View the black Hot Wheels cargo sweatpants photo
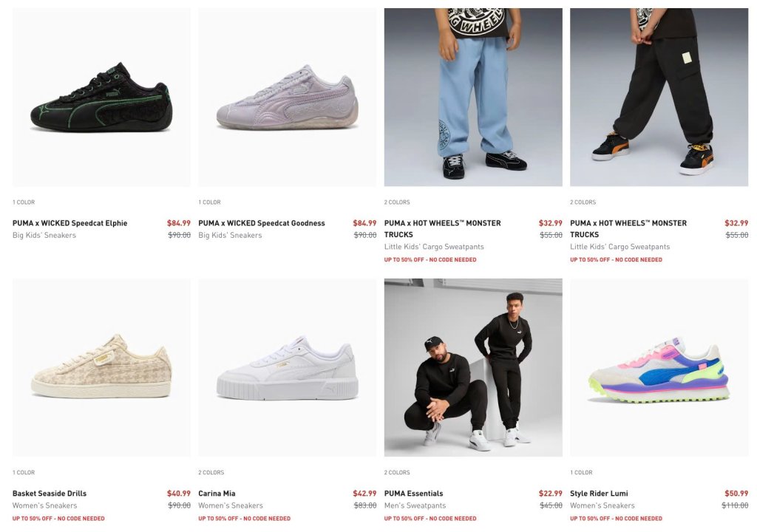The height and width of the screenshot is (532, 757). click(659, 97)
